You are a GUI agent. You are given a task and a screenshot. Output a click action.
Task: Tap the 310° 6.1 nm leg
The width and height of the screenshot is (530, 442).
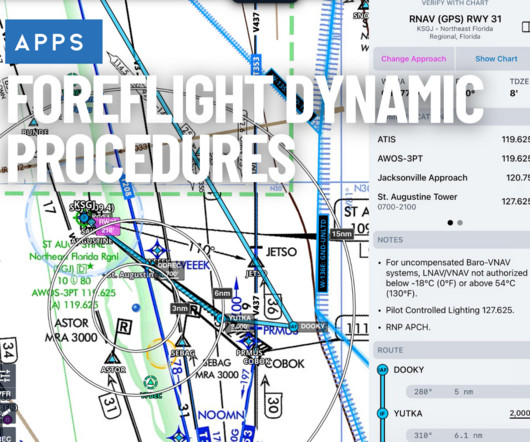click(x=468, y=435)
